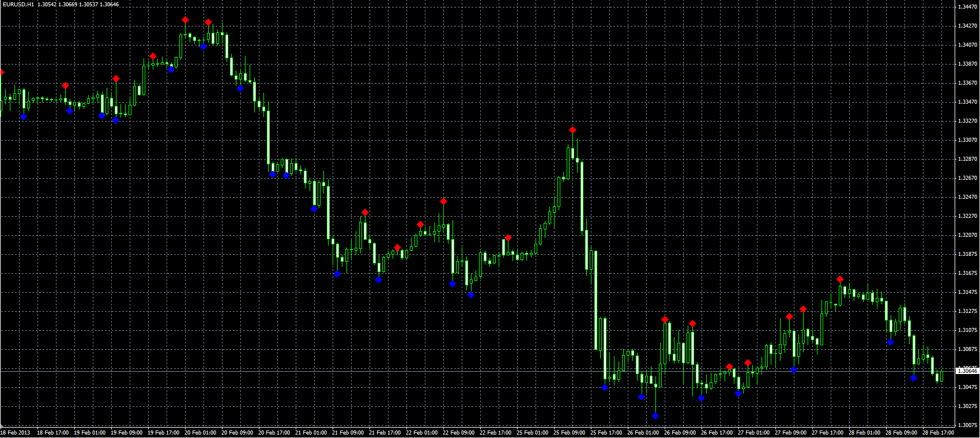Viewport: 980px width, 438px height.
Task: Click the EURUSD,H1 symbol label
Action: tap(18, 4)
